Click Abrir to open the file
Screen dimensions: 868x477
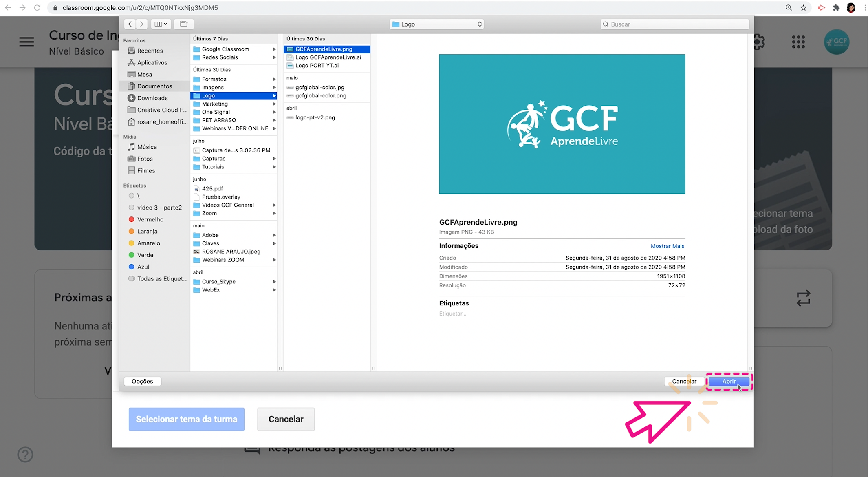(729, 381)
